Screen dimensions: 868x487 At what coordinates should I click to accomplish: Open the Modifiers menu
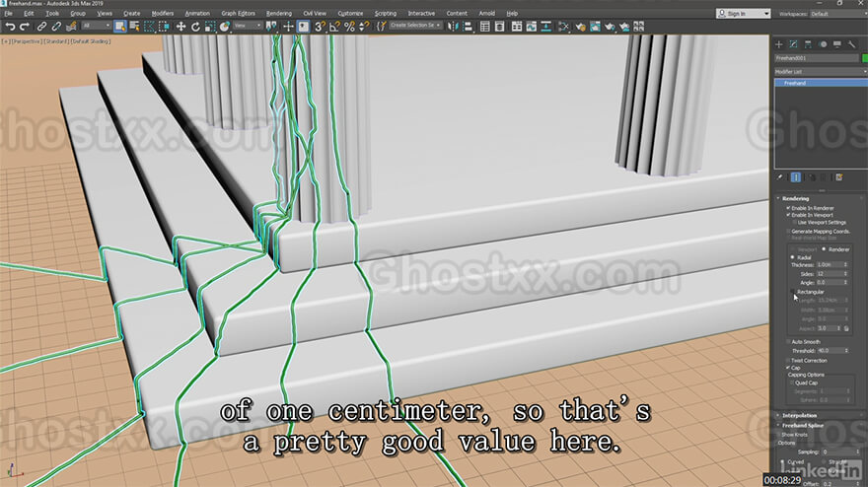(162, 13)
